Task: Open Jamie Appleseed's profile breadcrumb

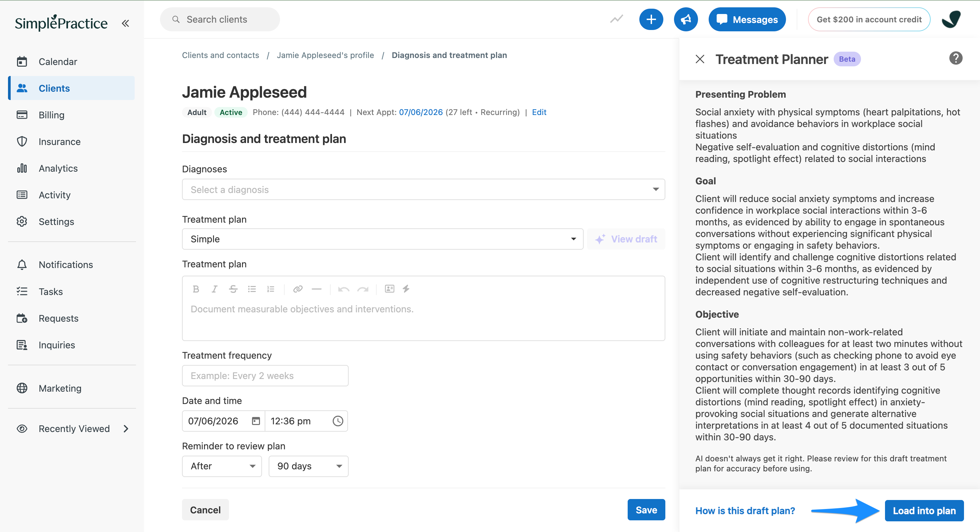Action: [325, 55]
